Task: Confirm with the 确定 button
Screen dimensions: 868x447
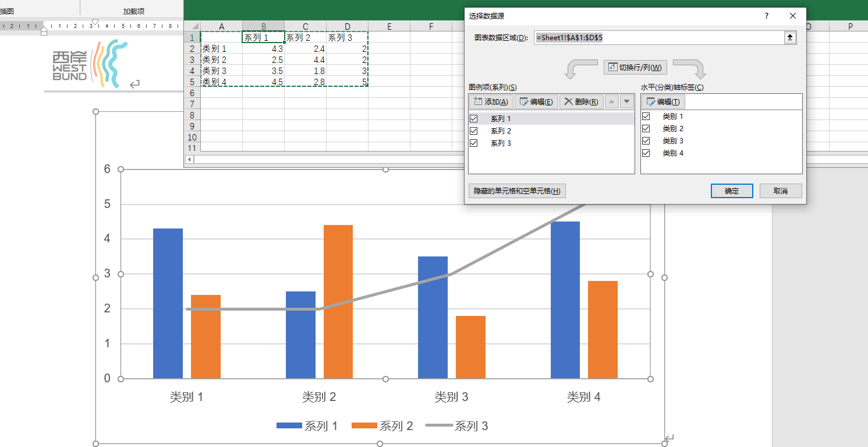Action: coord(732,191)
